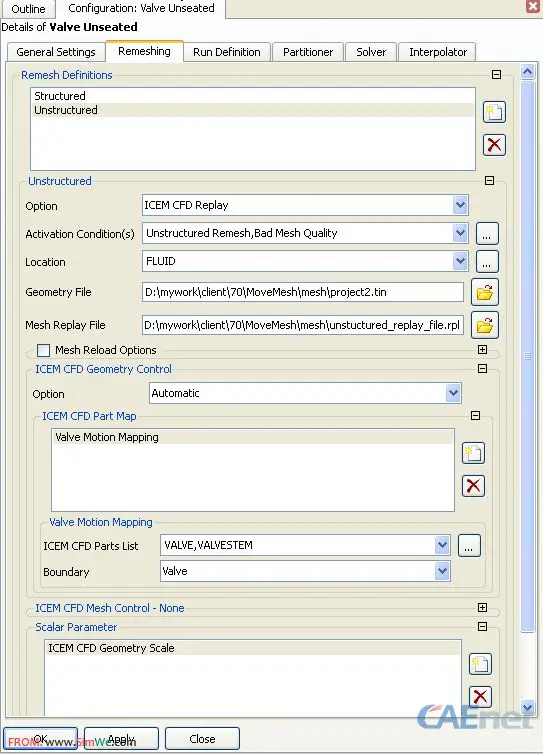Collapse the ICEM CFD Part Map section
543x754 pixels.
[x=475, y=415]
